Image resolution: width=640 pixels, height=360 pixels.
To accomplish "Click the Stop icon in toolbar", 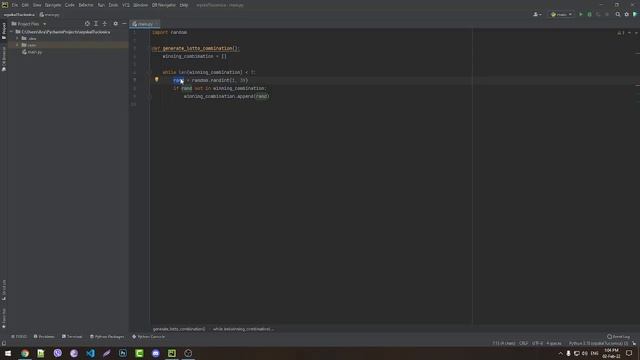I will [x=607, y=14].
